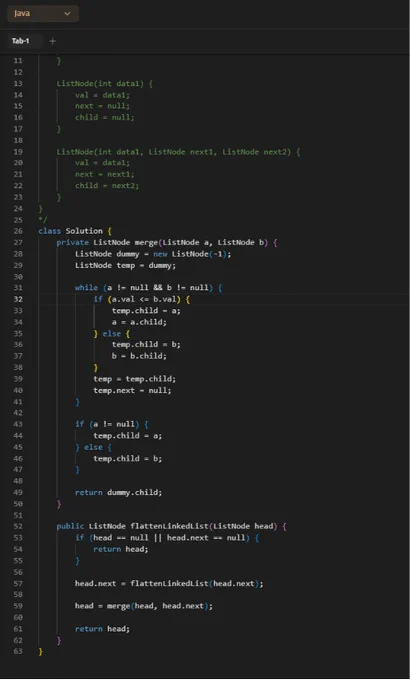Click the 'b = b.child;' line

tap(139, 356)
